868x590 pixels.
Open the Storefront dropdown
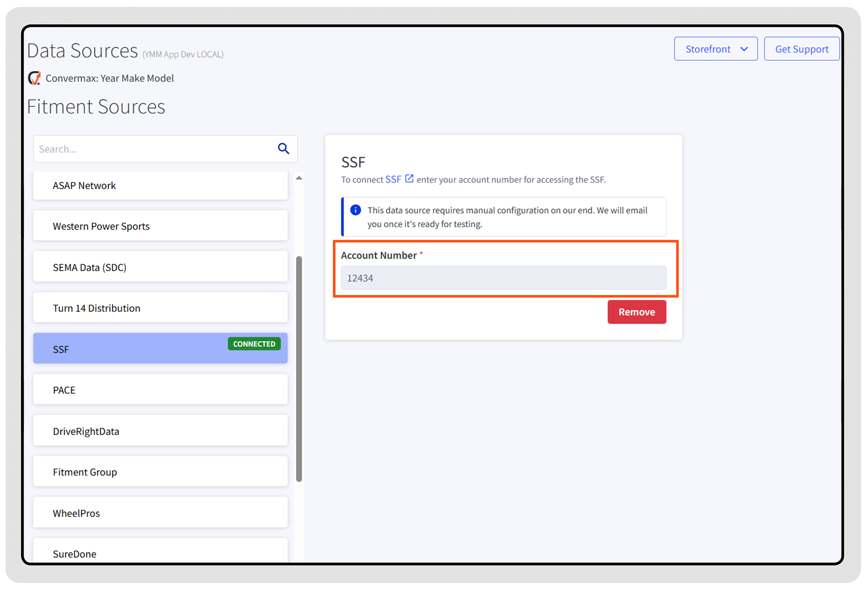(708, 49)
